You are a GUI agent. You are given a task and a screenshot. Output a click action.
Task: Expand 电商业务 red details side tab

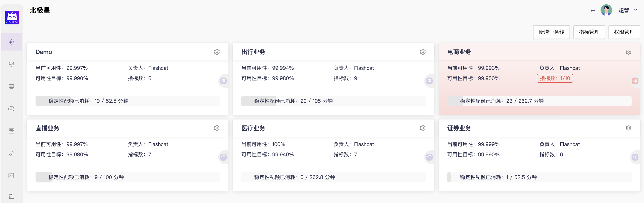tap(635, 81)
